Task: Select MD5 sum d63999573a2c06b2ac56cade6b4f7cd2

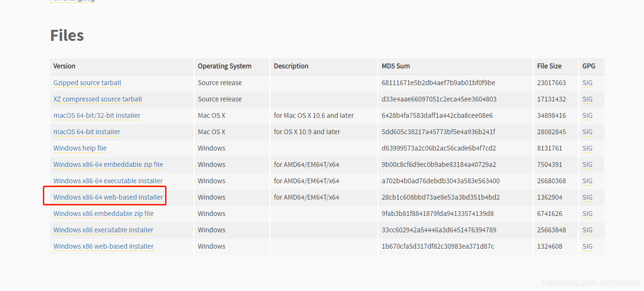Action: point(439,148)
